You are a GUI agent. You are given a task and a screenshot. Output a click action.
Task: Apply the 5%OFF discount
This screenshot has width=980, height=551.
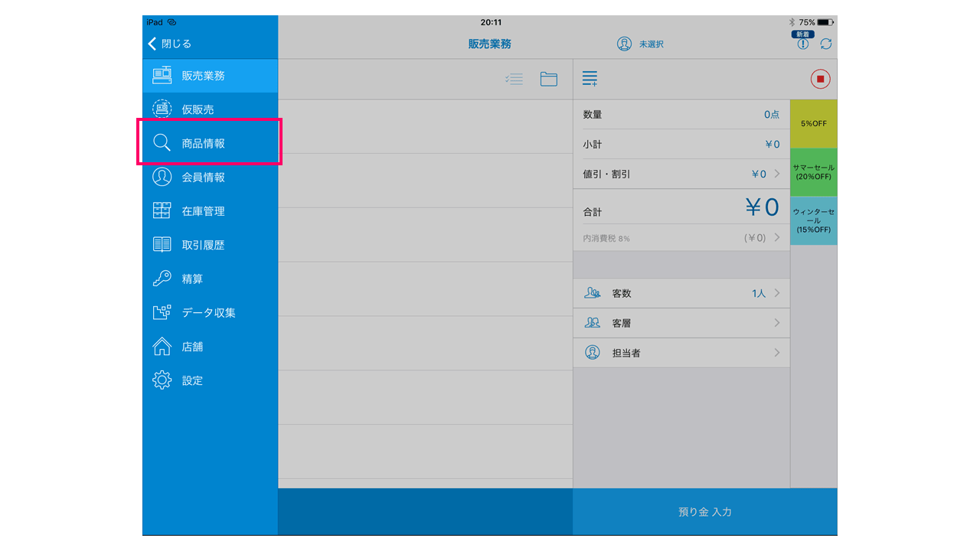point(814,123)
